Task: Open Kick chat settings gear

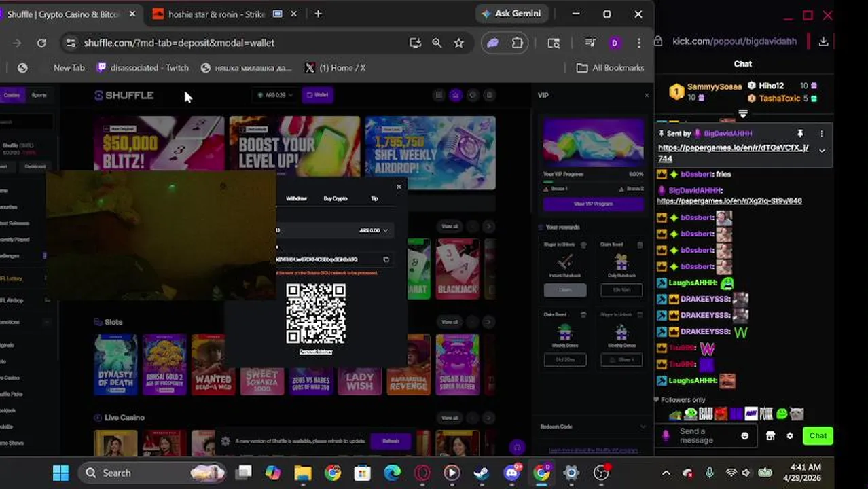Action: [x=789, y=436]
